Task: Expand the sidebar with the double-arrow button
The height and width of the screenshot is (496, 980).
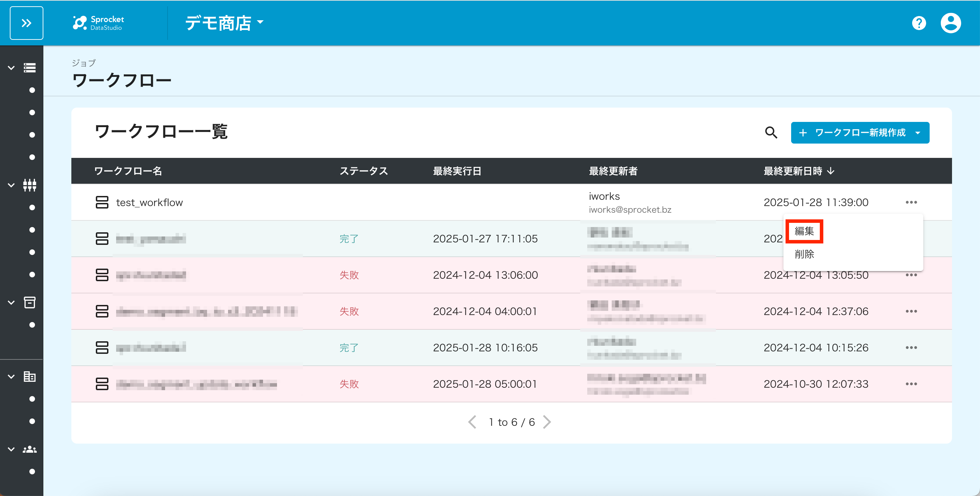Action: 26,23
